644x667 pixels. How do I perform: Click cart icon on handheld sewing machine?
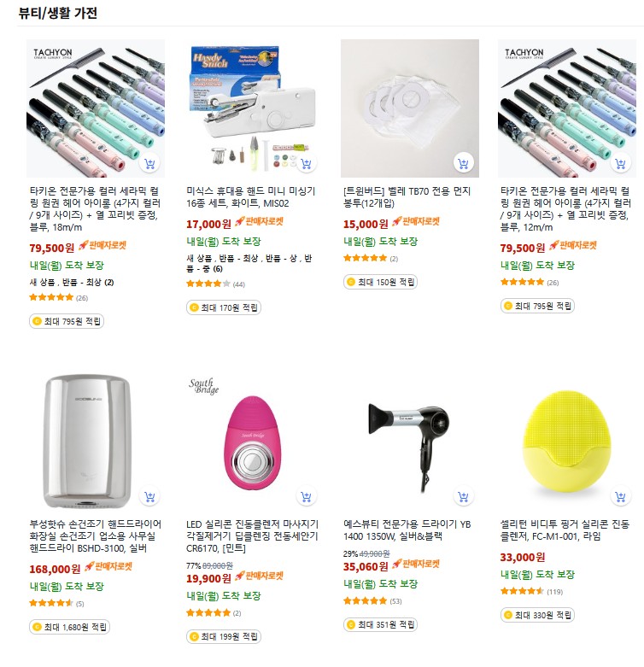tap(307, 163)
